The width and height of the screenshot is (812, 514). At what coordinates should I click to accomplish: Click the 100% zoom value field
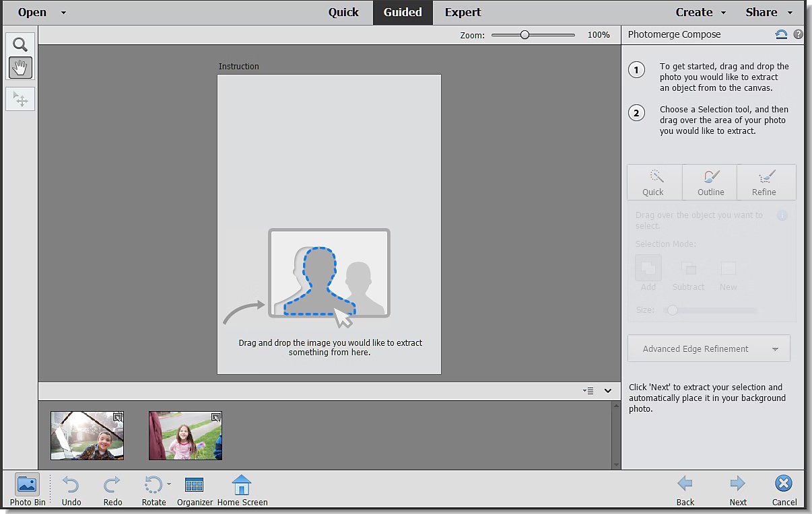pyautogui.click(x=598, y=35)
